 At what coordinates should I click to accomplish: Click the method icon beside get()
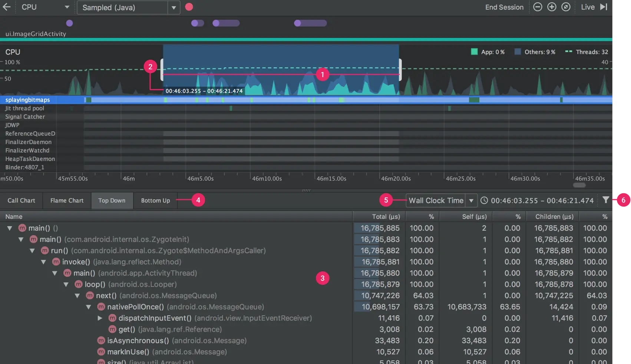coord(112,329)
